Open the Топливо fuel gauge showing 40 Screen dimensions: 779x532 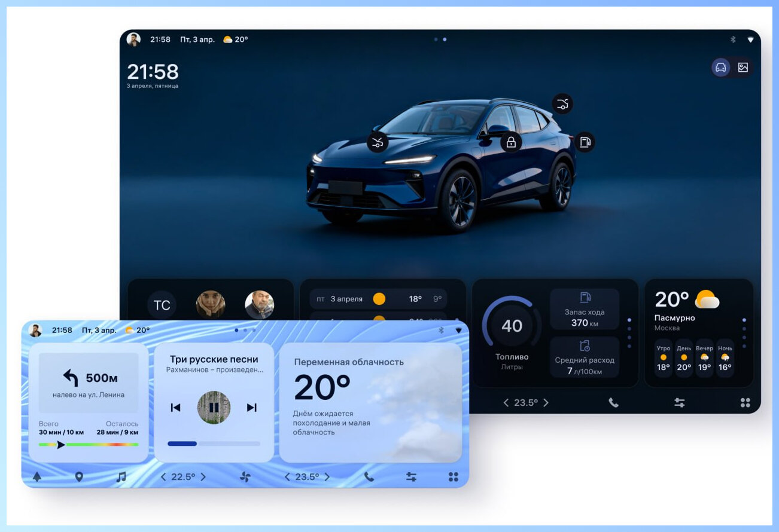512,326
